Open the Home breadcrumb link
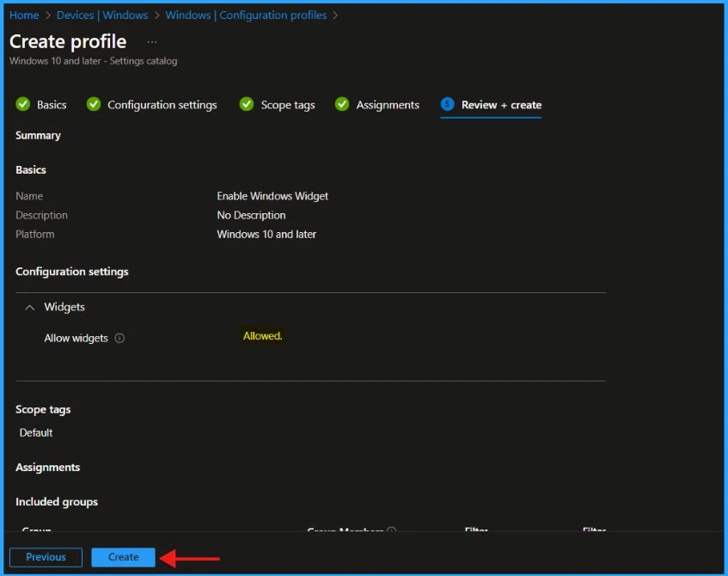 (x=24, y=15)
